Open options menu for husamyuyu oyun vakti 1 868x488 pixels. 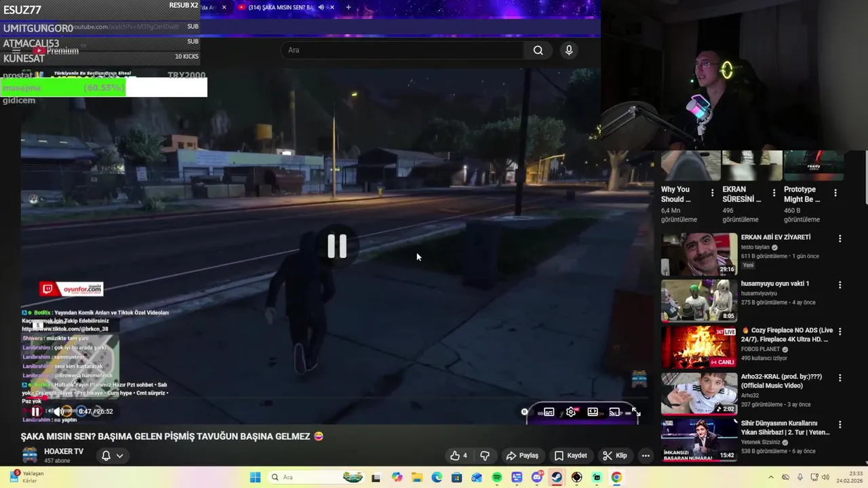(x=840, y=285)
